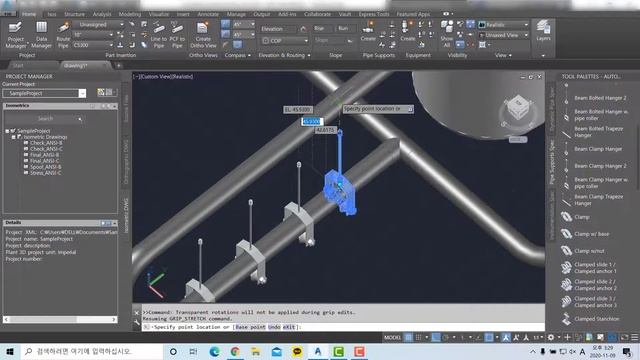Viewport: 640px width, 360px height.
Task: Open the Layers panel button
Action: (543, 31)
